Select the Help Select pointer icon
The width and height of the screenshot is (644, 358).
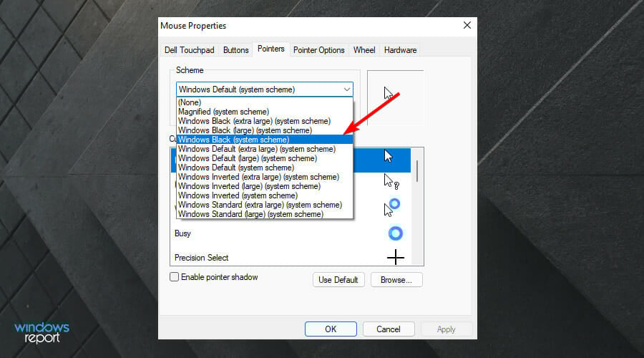[x=391, y=181]
